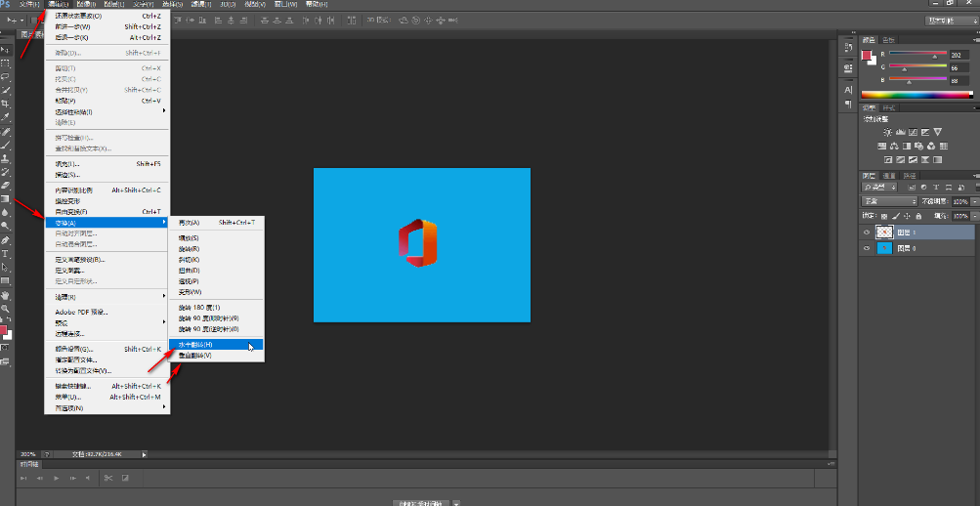
Task: Click the create video timeline button
Action: click(420, 503)
